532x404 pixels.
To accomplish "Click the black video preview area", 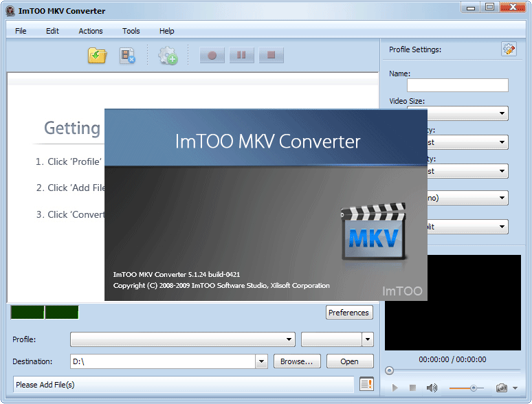I will (x=474, y=302).
